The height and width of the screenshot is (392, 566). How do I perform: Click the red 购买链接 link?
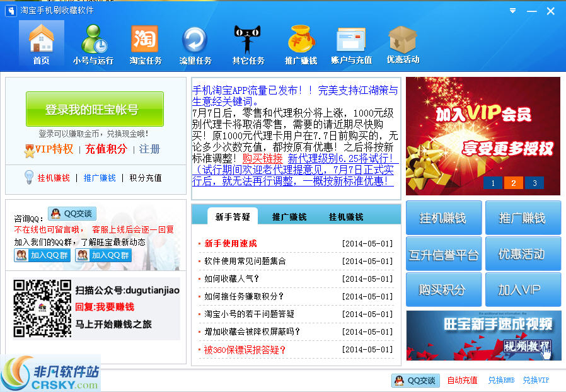click(262, 158)
